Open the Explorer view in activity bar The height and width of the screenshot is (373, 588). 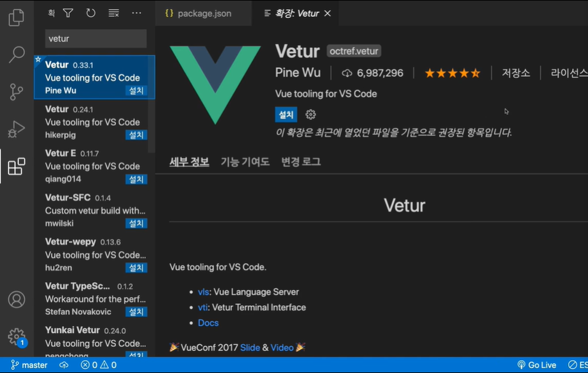coord(17,17)
